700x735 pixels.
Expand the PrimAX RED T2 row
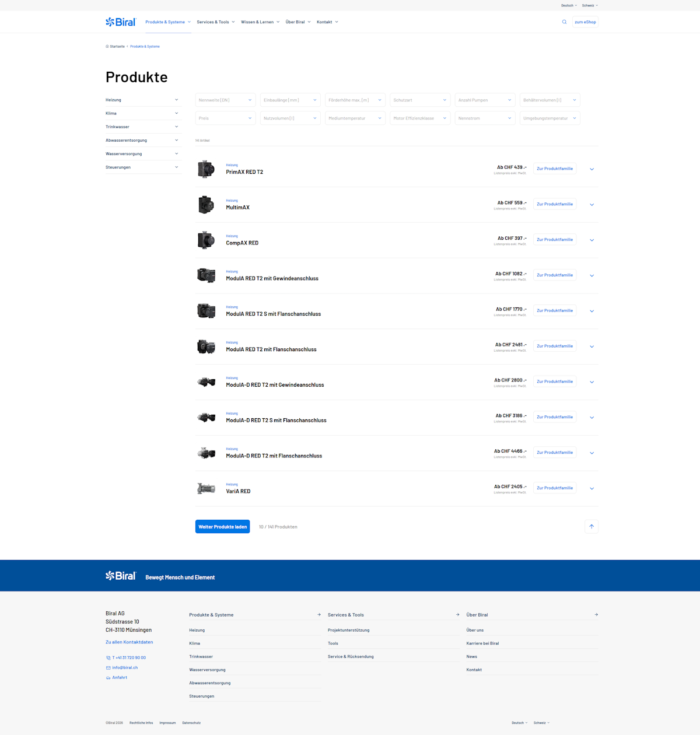[591, 169]
